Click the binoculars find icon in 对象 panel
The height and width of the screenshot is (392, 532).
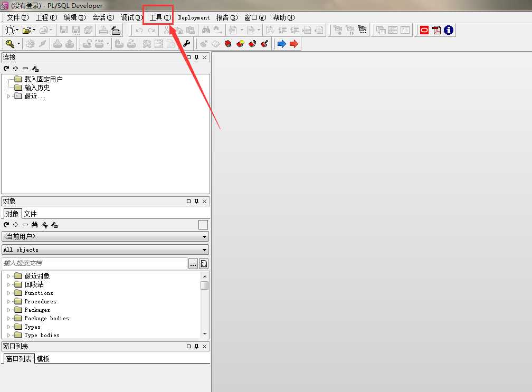coord(35,224)
